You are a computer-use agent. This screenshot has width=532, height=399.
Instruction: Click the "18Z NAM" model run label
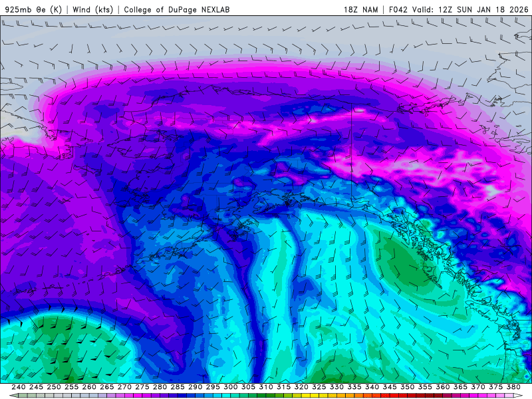click(361, 9)
